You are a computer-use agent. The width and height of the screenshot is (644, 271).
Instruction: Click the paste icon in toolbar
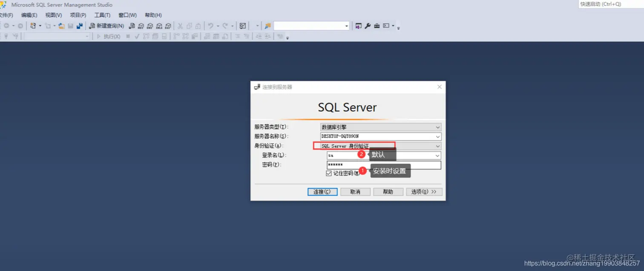tap(198, 26)
